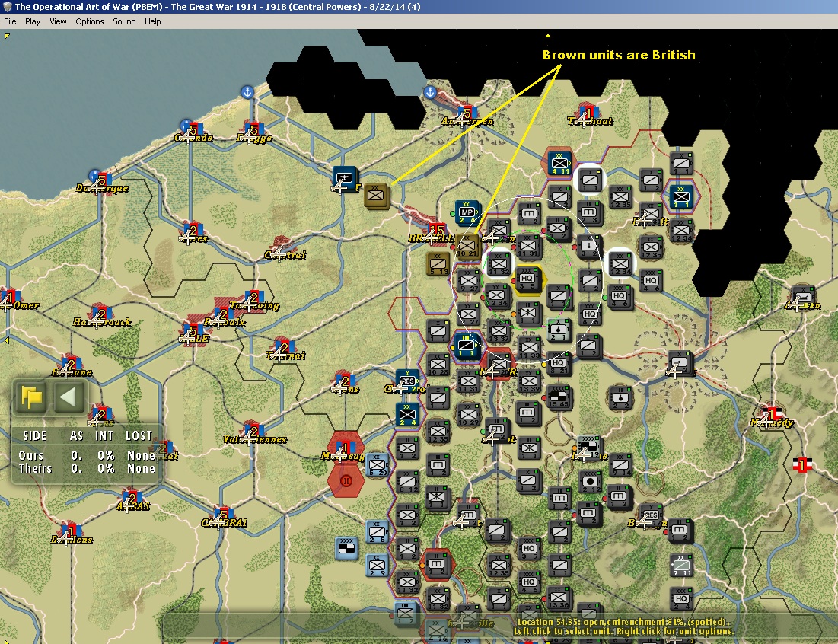Click the German flag marker numbered 1
Image resolution: width=838 pixels, height=644 pixels.
click(801, 465)
